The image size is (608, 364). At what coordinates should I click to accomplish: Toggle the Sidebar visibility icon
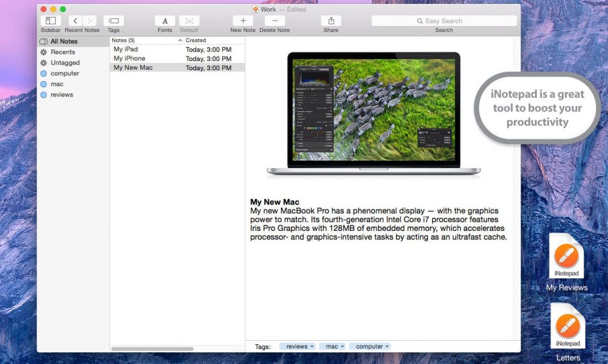point(50,20)
